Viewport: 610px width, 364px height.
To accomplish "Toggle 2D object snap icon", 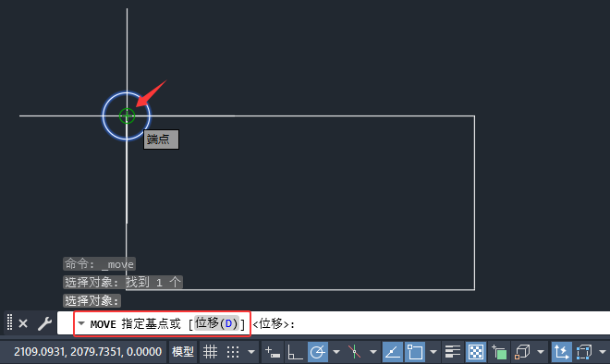I will point(415,352).
